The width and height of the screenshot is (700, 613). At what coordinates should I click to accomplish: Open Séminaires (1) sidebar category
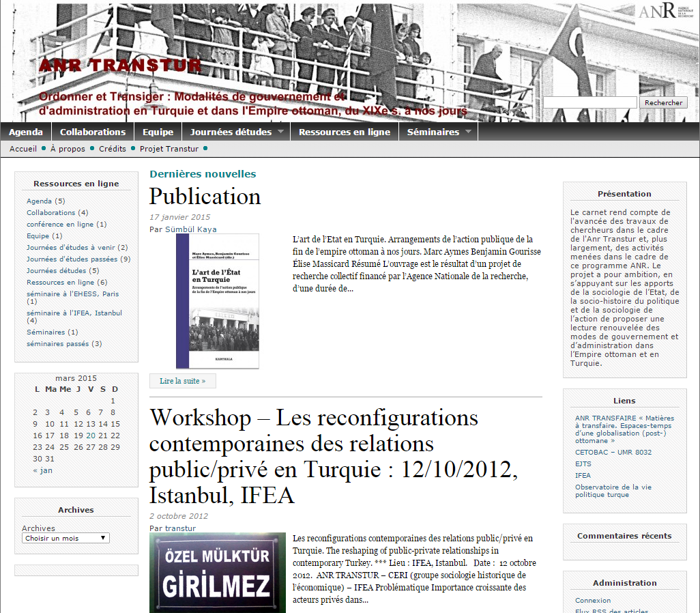click(x=46, y=332)
